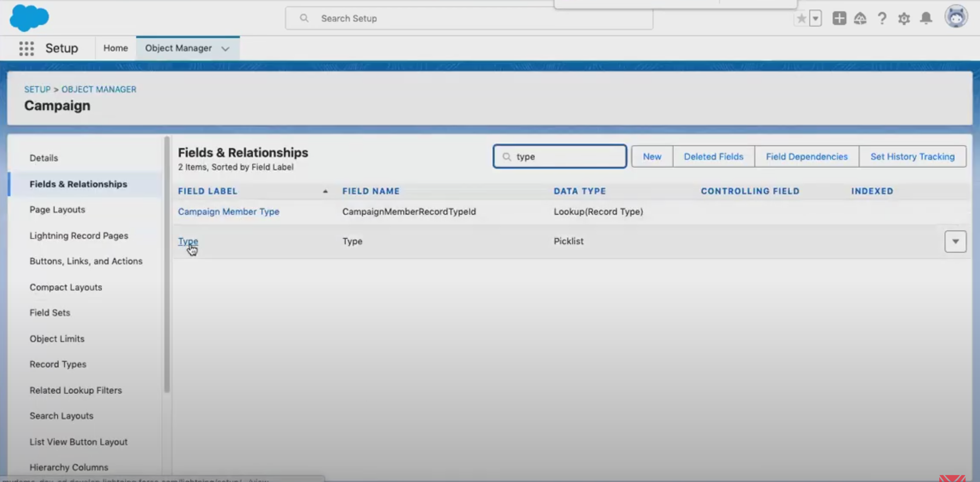The height and width of the screenshot is (482, 980).
Task: Click the Search Setup field
Action: click(469, 18)
